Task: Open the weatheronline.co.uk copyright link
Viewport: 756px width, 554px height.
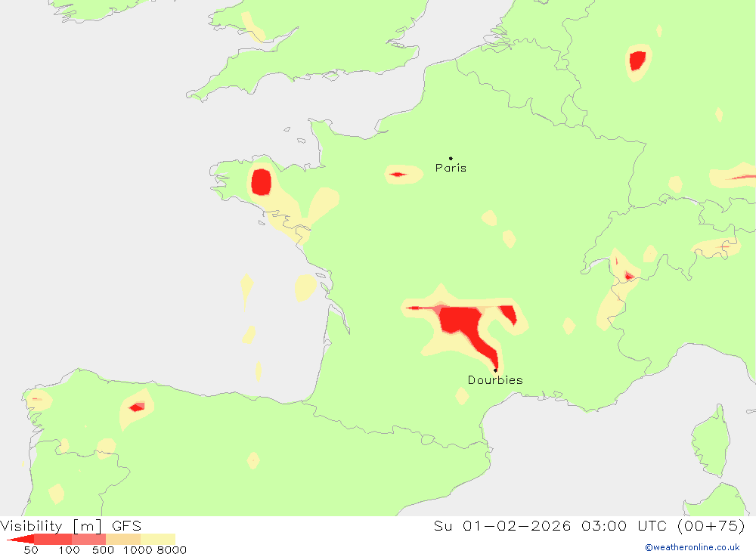Action: 692,547
